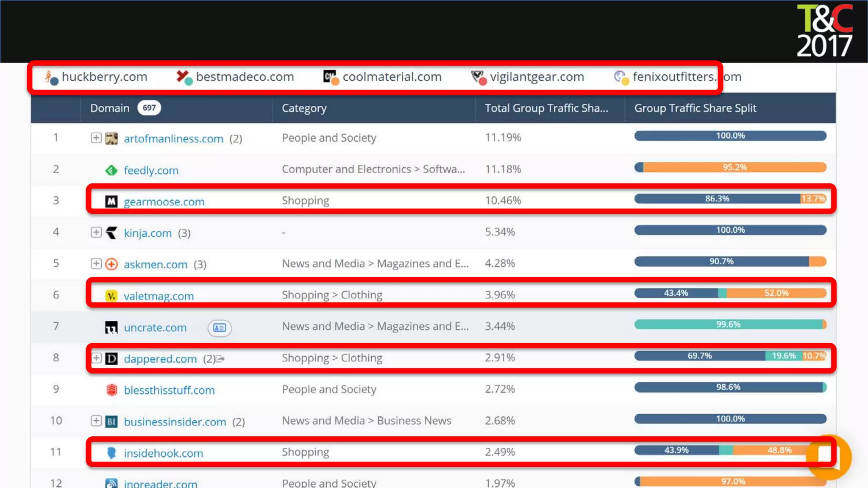This screenshot has height=488, width=868.
Task: Expand the artofmanliness.com subdomain group
Action: pyautogui.click(x=96, y=138)
